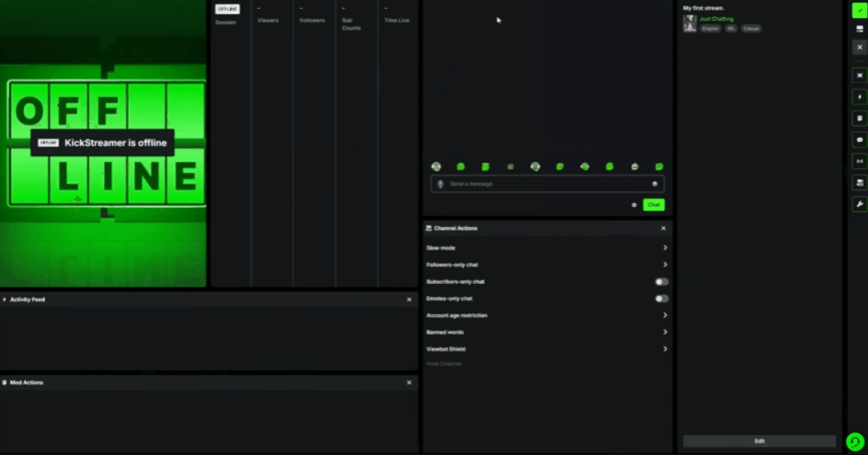Click the broadcast signal icon in the sidebar
This screenshot has width=868, height=455.
click(x=859, y=161)
